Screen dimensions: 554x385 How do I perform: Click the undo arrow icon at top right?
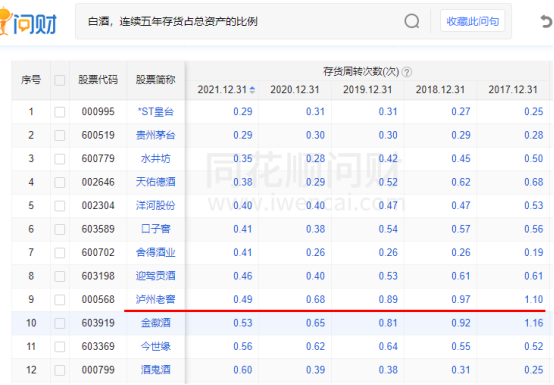547,22
